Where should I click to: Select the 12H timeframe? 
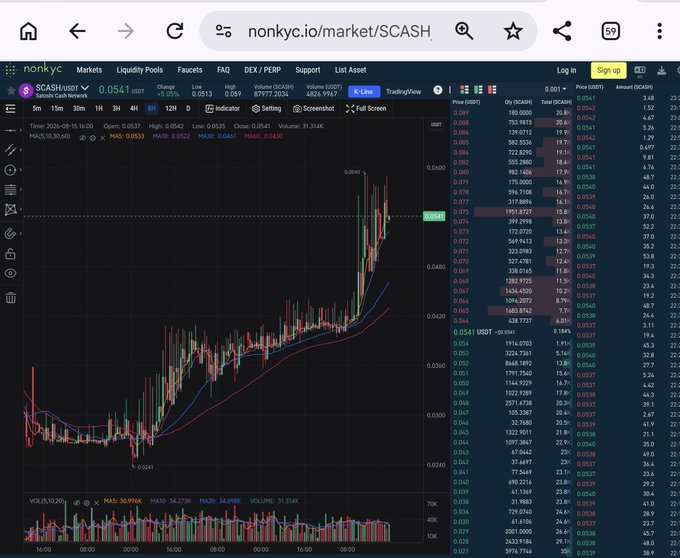tap(171, 108)
